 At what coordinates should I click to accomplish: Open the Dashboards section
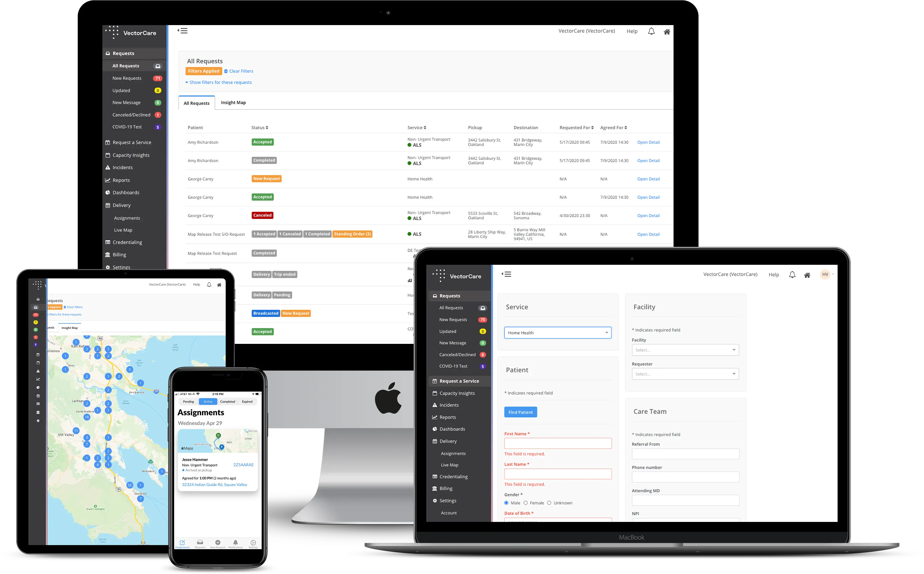[126, 193]
